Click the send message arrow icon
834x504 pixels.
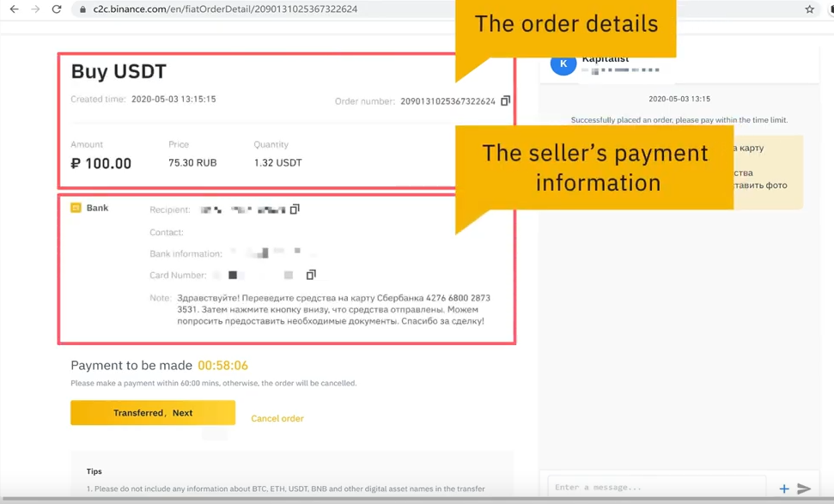804,489
